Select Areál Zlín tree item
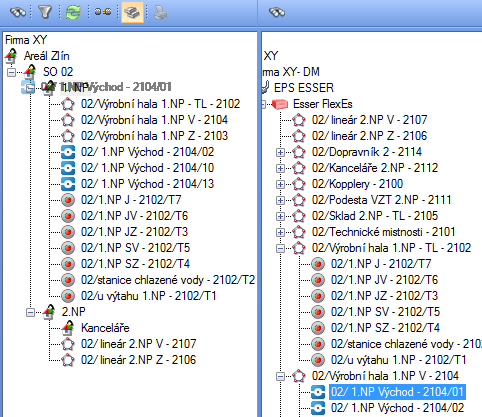 47,56
